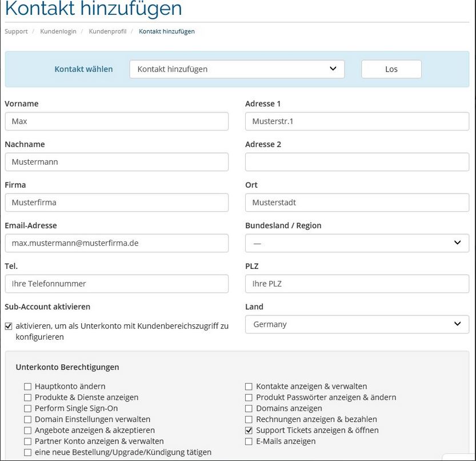Uncheck the Sub-Account aktivieren checkbox

click(9, 327)
